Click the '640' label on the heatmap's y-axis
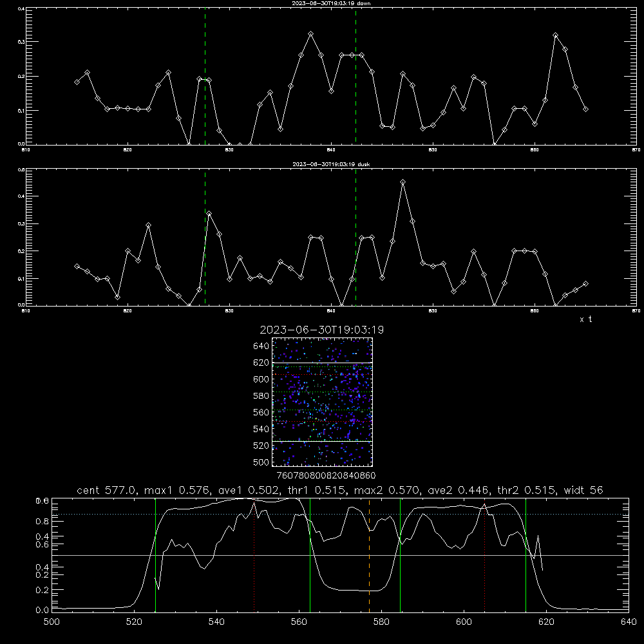This screenshot has height=644, width=644. [261, 346]
